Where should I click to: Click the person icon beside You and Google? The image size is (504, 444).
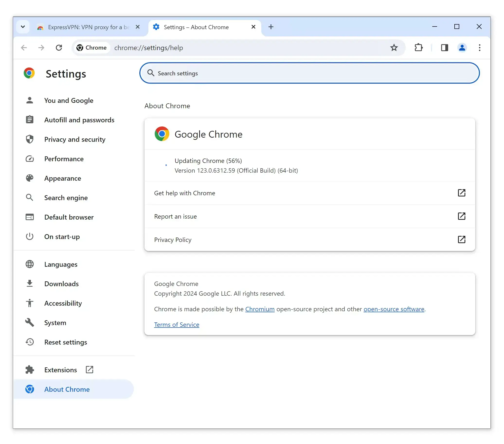pyautogui.click(x=30, y=100)
